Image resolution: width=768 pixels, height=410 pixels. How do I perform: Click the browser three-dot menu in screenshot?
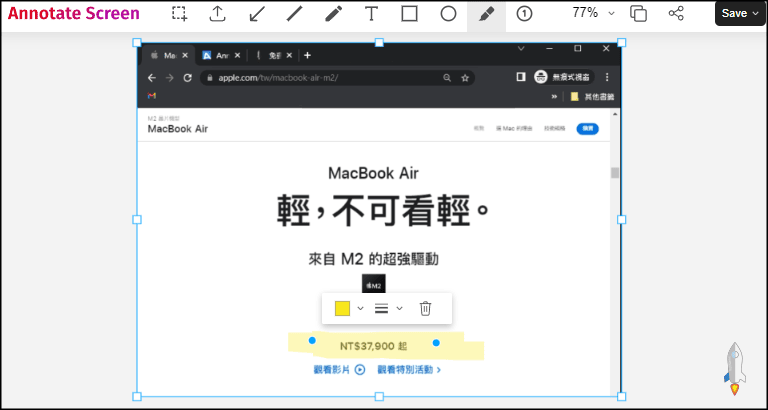[x=607, y=77]
